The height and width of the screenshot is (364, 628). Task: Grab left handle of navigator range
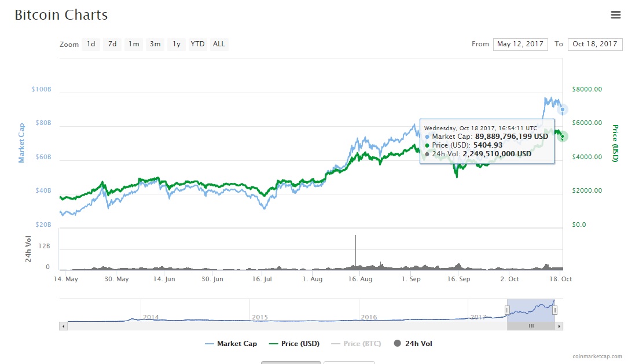[x=507, y=310]
